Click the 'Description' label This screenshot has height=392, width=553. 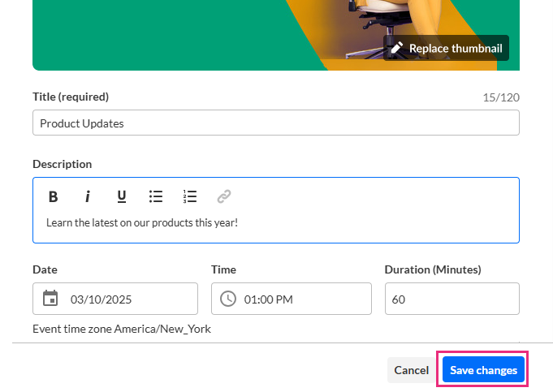[62, 164]
